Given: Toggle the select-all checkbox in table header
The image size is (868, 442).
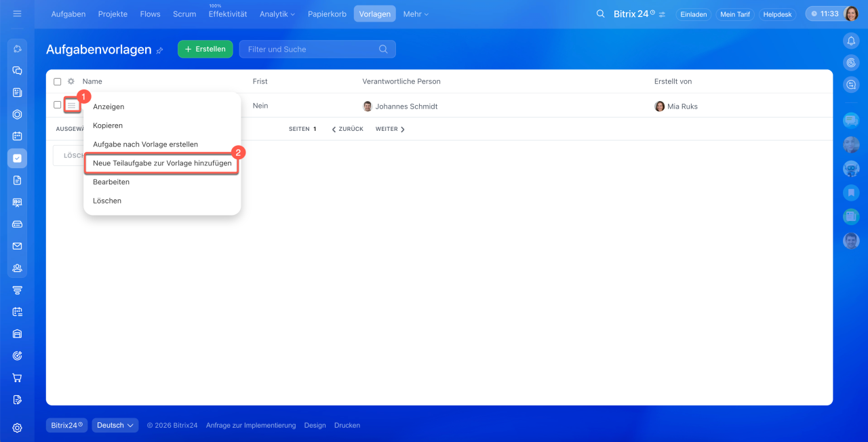Looking at the screenshot, I should click(x=58, y=81).
